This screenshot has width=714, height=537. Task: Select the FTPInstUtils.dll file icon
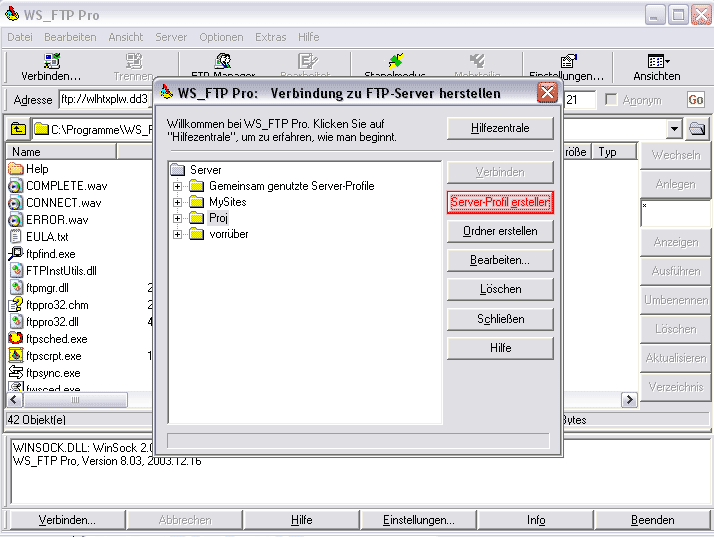16,271
